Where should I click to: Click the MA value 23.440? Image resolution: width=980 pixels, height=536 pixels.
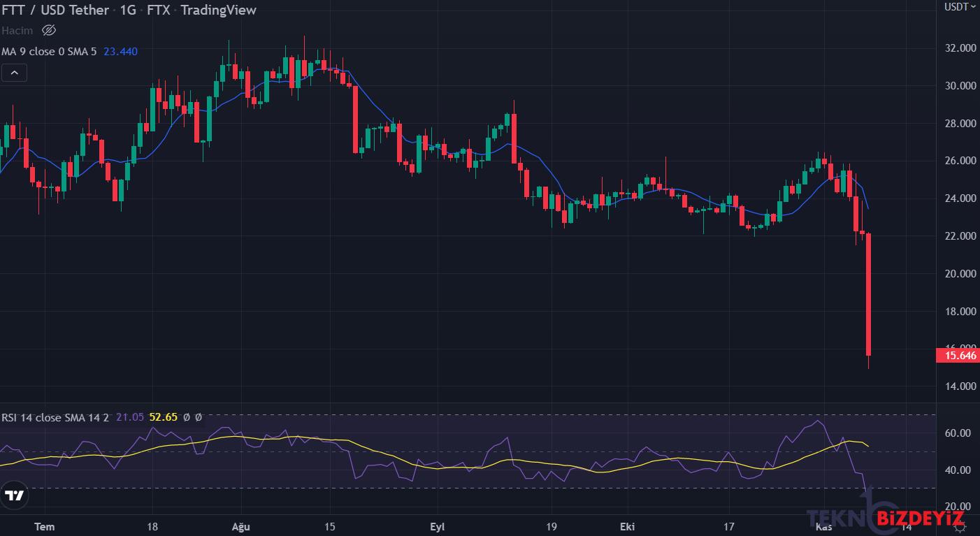(121, 51)
